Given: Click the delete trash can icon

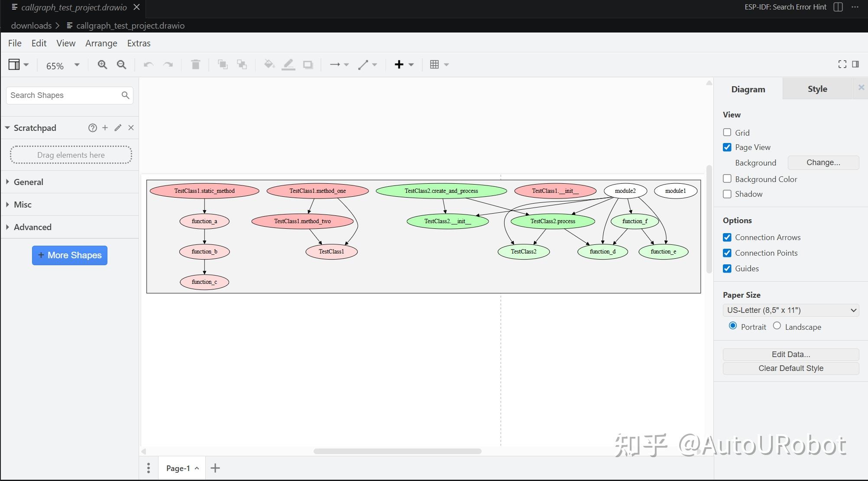Looking at the screenshot, I should click(195, 65).
